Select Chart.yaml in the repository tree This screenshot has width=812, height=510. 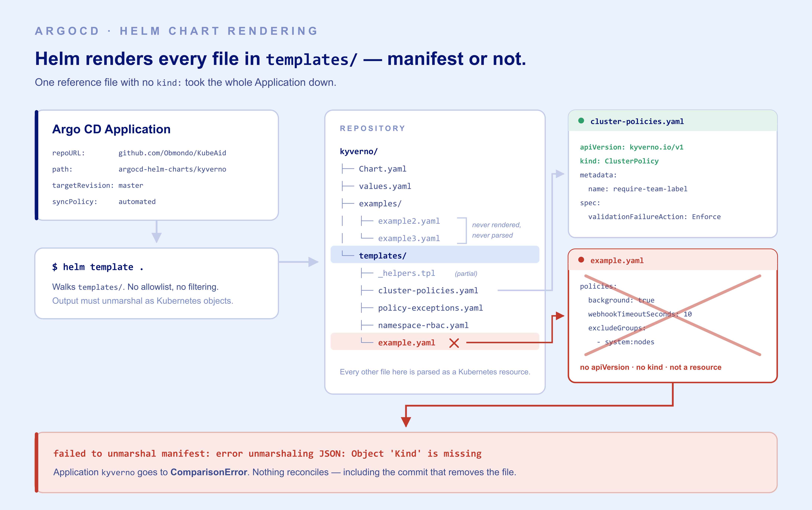(382, 169)
